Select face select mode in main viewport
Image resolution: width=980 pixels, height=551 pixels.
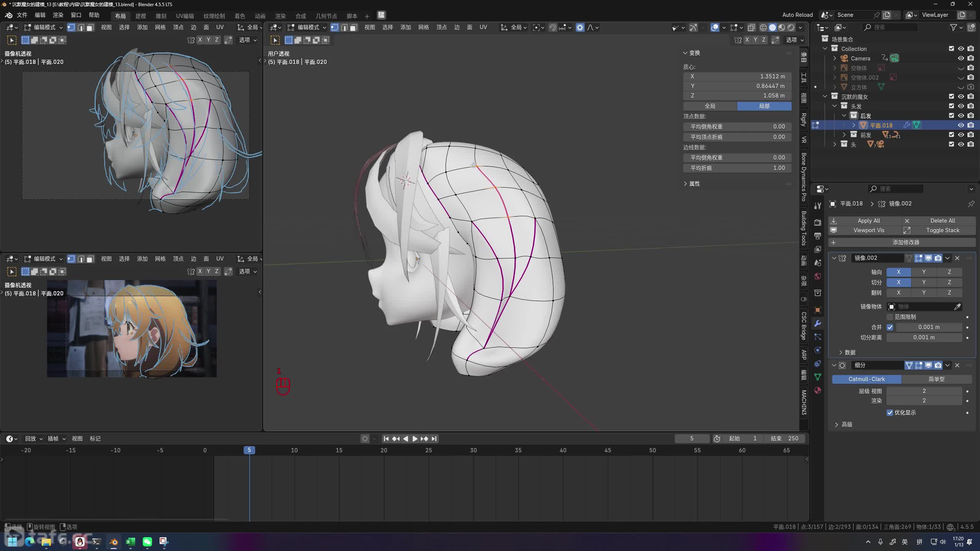click(x=354, y=28)
